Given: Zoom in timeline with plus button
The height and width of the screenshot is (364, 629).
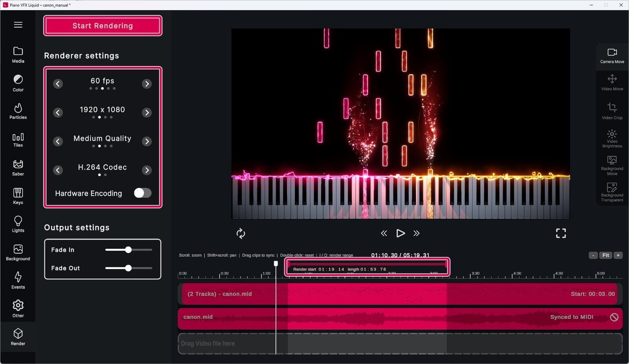Looking at the screenshot, I should point(618,256).
